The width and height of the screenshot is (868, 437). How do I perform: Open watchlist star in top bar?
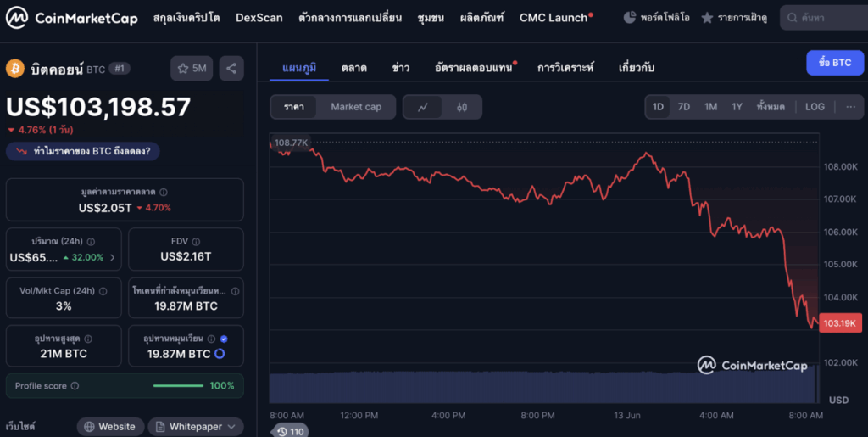pyautogui.click(x=707, y=18)
